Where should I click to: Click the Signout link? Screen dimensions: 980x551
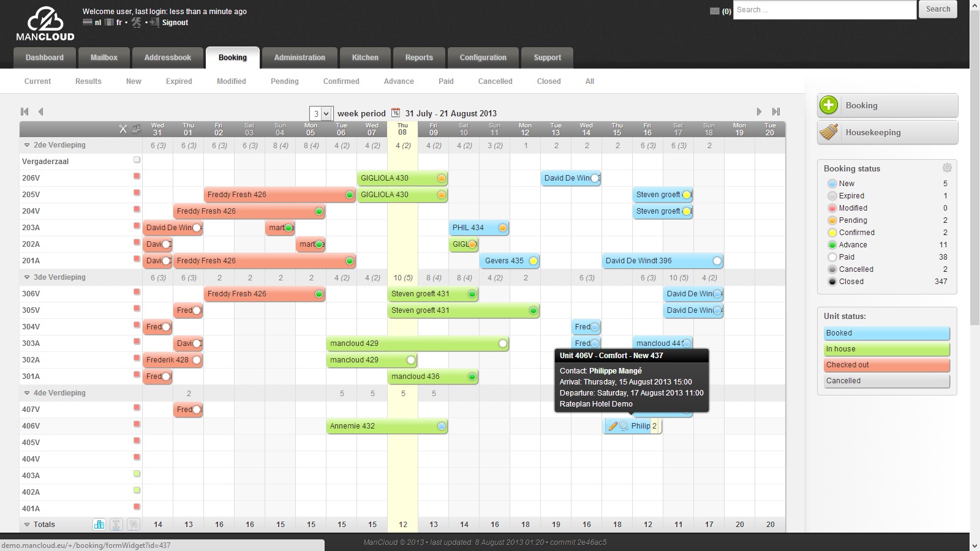tap(175, 23)
